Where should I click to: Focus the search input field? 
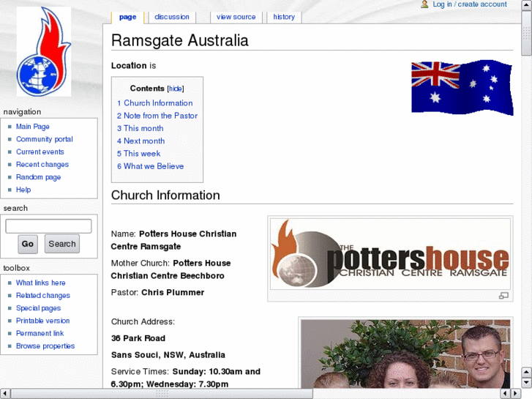pyautogui.click(x=48, y=226)
